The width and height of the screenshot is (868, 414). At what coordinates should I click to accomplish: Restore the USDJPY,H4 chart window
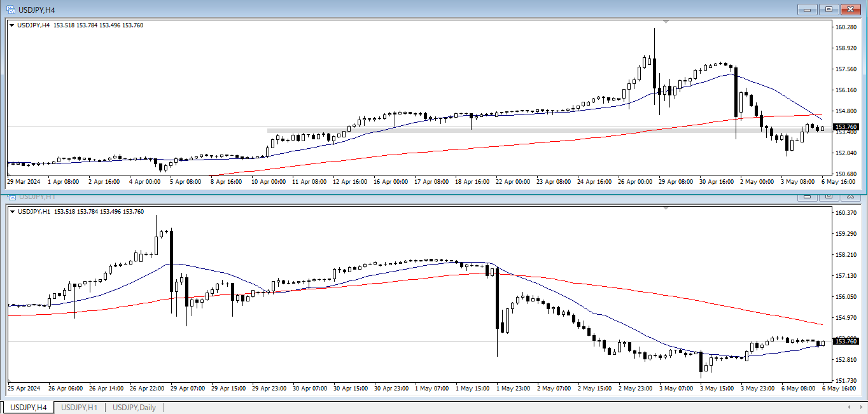click(x=829, y=10)
